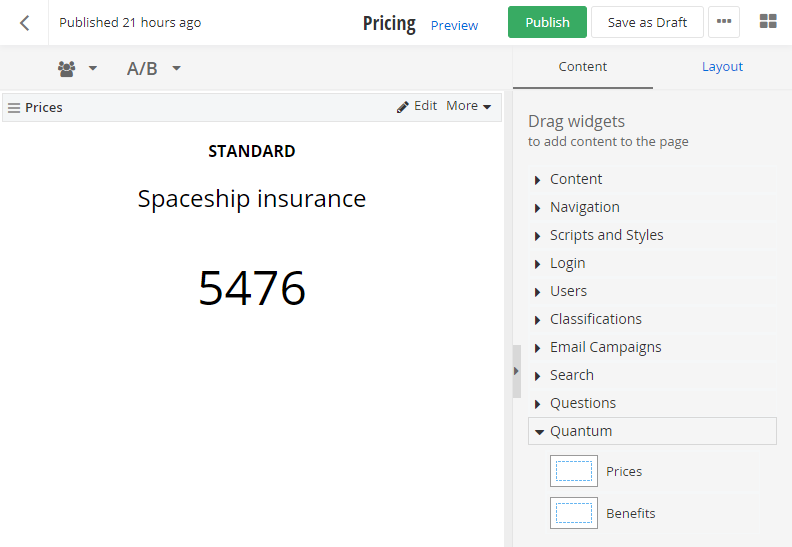
Task: Collapse the sidebar with the panel splitter arrow
Action: (516, 371)
